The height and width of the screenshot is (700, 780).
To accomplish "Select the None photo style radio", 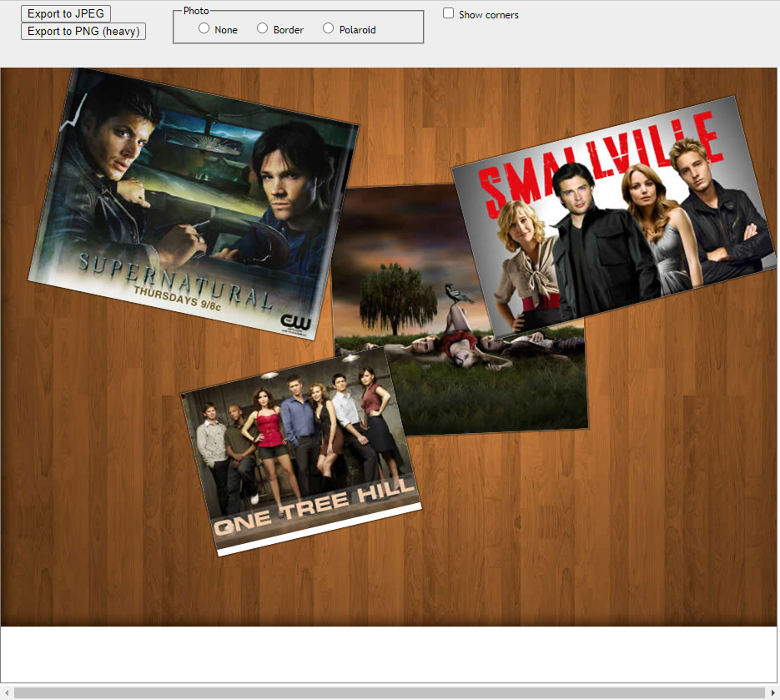I will pyautogui.click(x=204, y=28).
